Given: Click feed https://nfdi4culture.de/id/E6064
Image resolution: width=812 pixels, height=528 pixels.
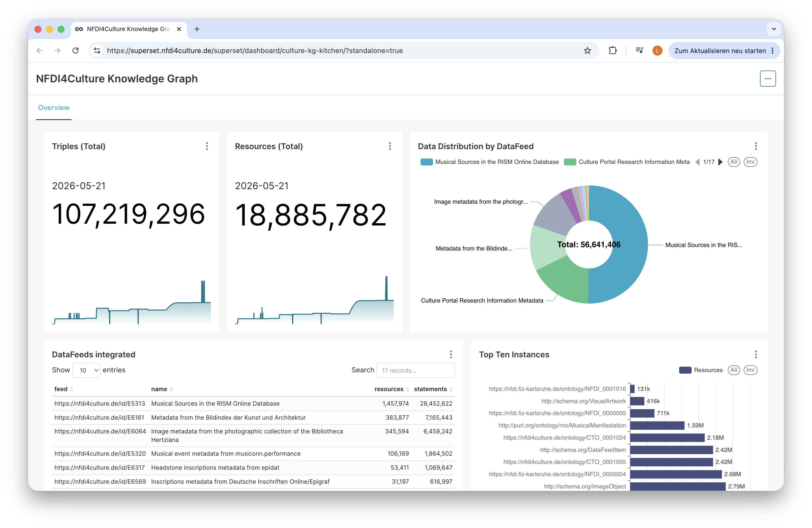Looking at the screenshot, I should tap(100, 431).
